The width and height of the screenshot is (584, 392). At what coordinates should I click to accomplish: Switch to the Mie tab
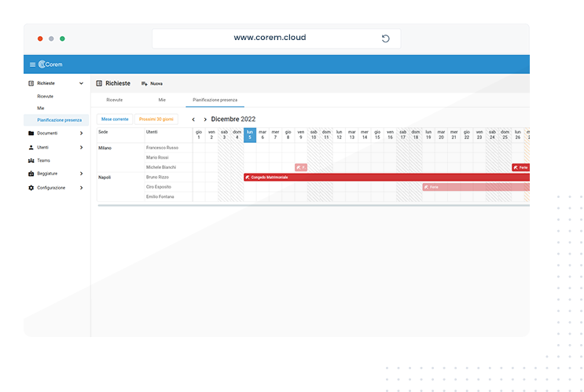(162, 100)
